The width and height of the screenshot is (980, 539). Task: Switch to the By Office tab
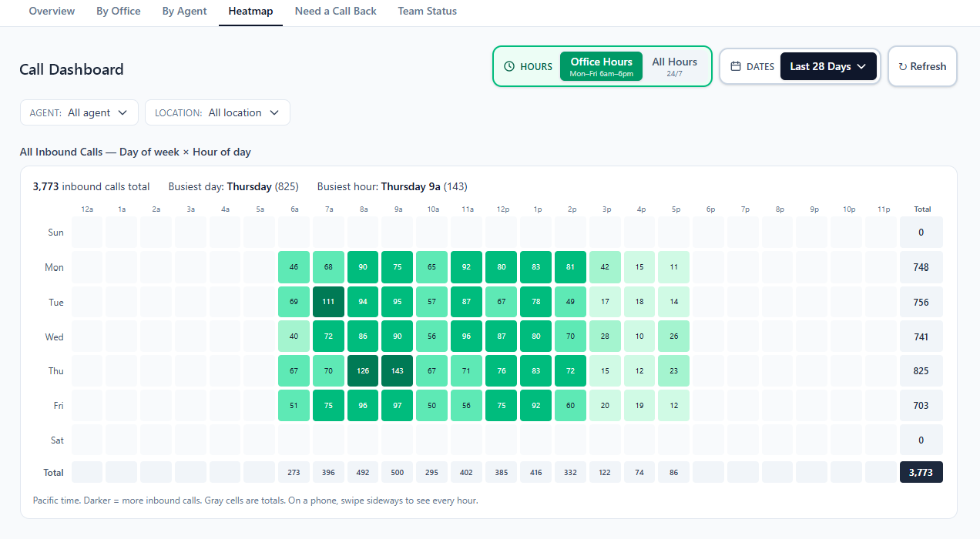(119, 11)
